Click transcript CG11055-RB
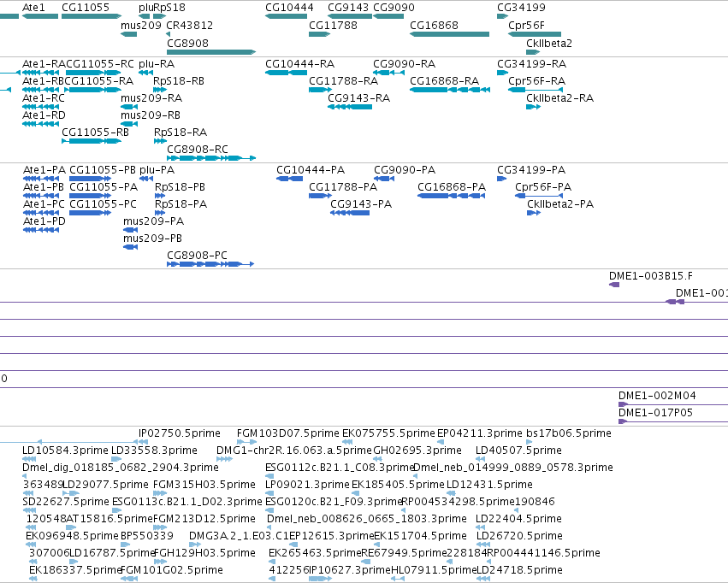 pyautogui.click(x=92, y=141)
